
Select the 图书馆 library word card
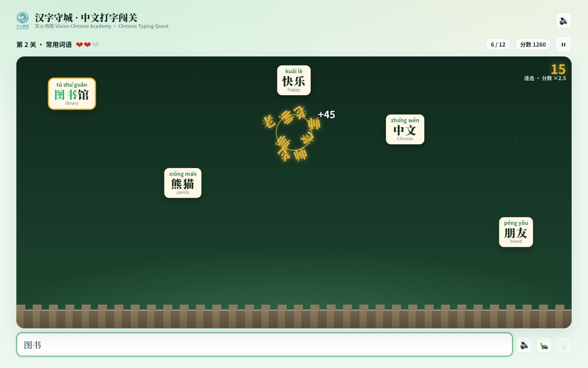pos(72,94)
